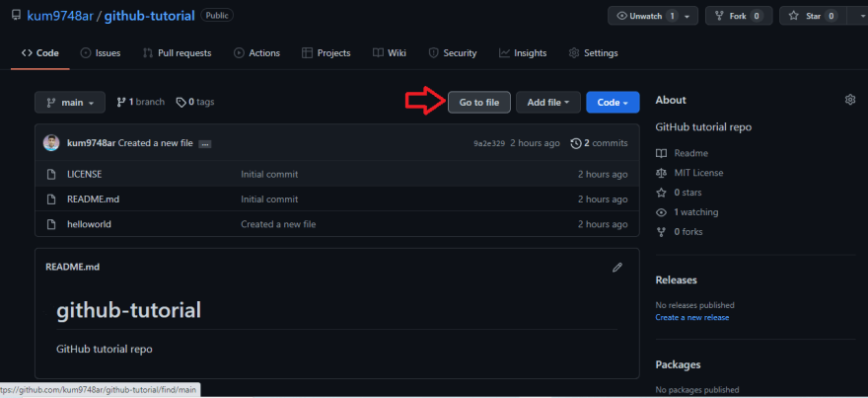Screen dimensions: 868x398
Task: Open the Wiki tab
Action: tap(390, 53)
